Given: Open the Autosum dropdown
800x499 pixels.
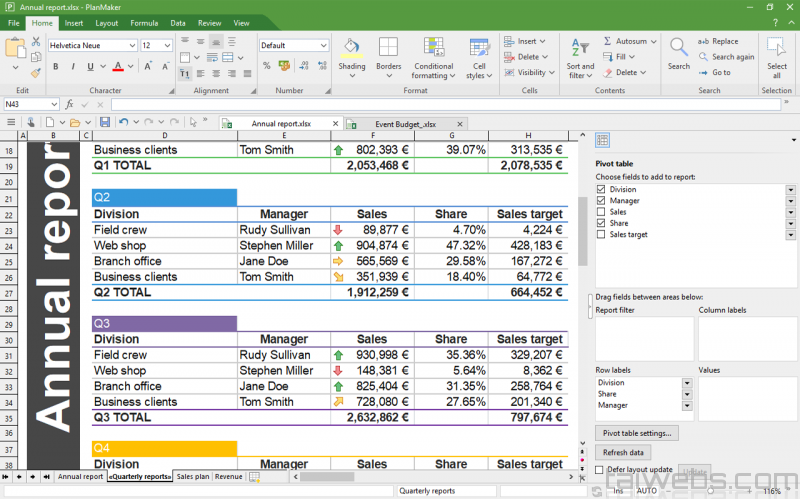Looking at the screenshot, I should [653, 42].
